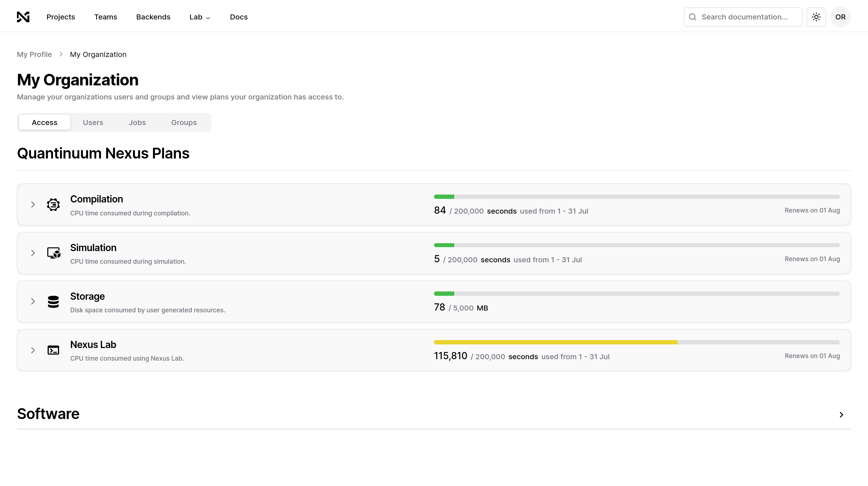
Task: Click 'CPU time consumed using Nexus Lab.' text
Action: pyautogui.click(x=127, y=358)
